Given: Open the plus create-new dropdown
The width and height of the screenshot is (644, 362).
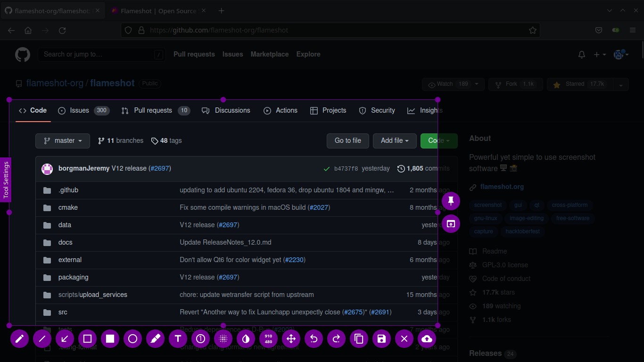Looking at the screenshot, I should (x=600, y=55).
